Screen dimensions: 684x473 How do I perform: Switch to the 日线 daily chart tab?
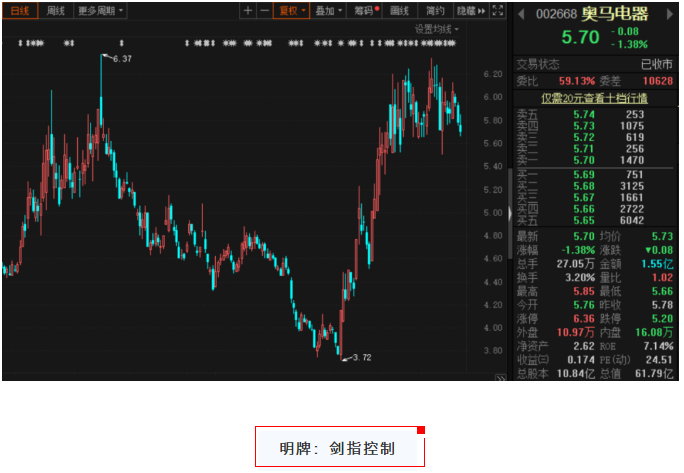click(x=20, y=10)
